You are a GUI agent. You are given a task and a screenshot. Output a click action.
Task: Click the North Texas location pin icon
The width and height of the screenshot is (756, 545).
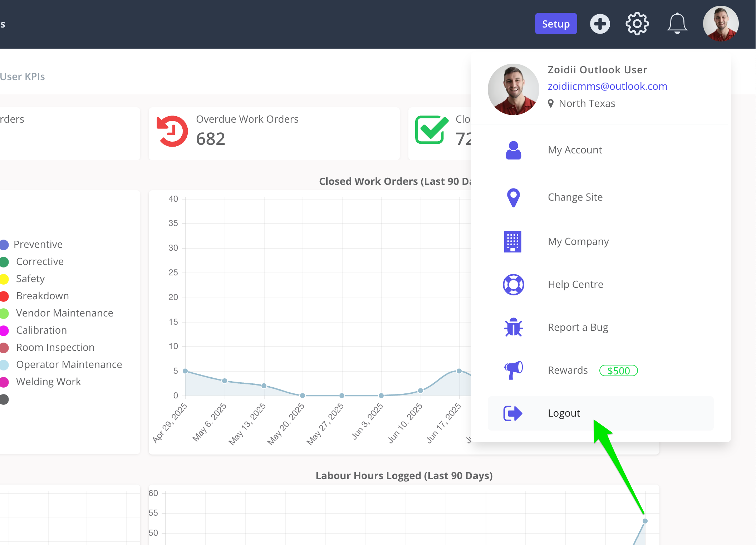(x=551, y=103)
